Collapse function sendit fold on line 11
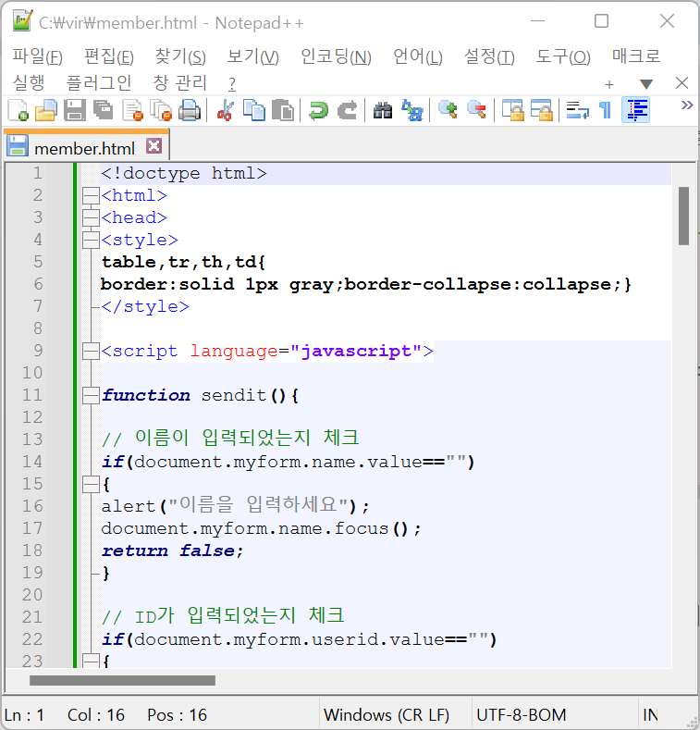This screenshot has height=730, width=700. (91, 395)
